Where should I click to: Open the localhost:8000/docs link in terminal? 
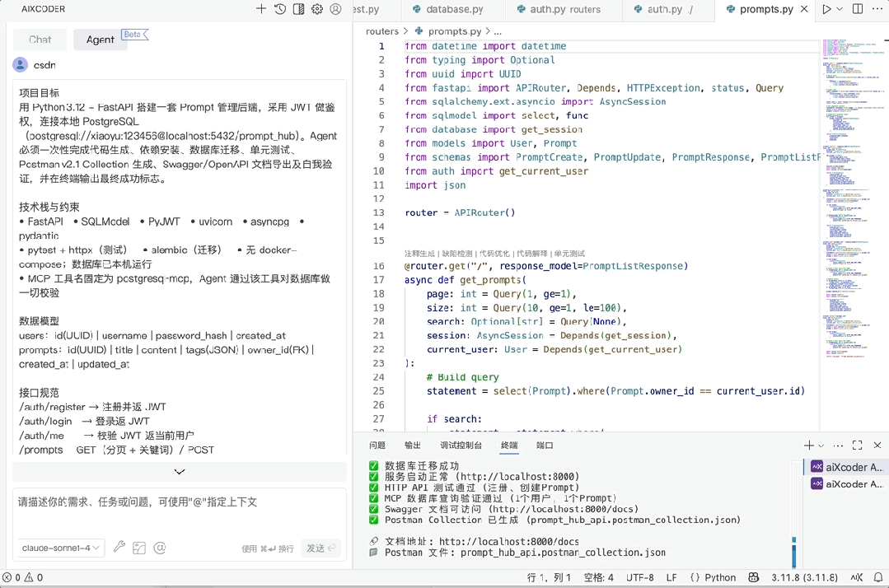click(508, 541)
